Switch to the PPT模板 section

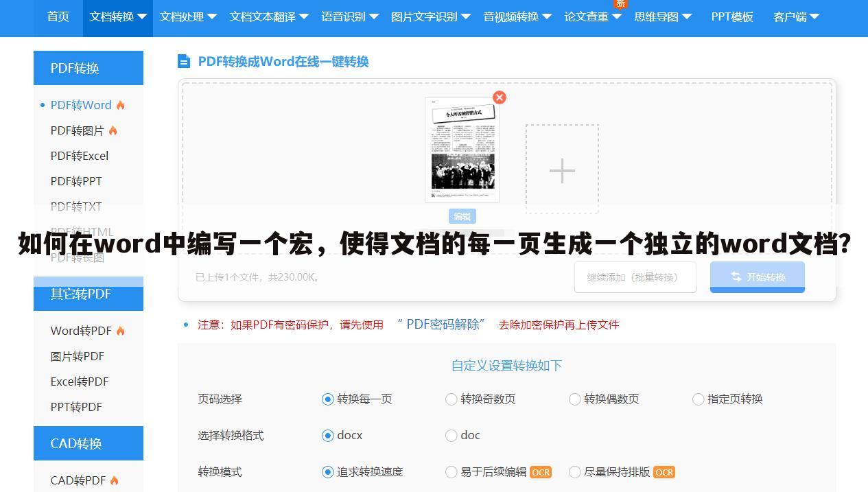[x=731, y=16]
